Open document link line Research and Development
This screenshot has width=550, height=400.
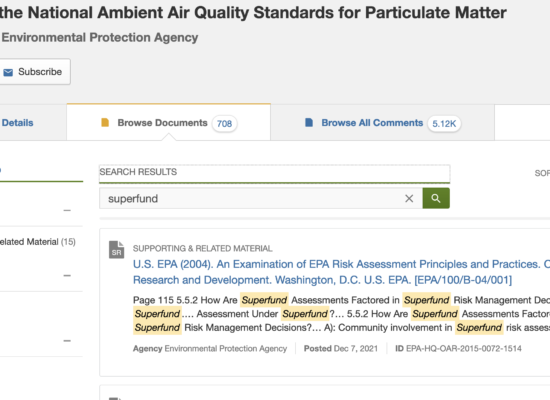pos(322,280)
